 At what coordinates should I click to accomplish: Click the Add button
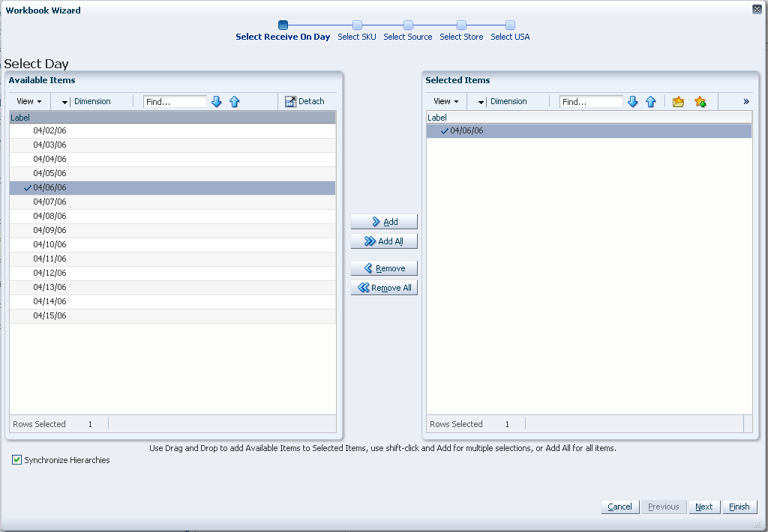click(x=384, y=222)
